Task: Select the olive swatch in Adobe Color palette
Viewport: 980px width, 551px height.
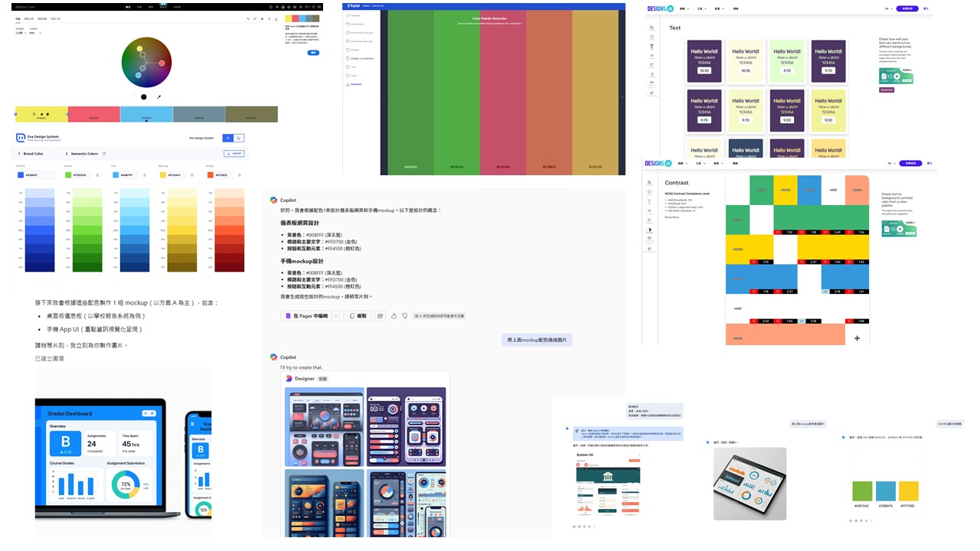Action: (251, 114)
